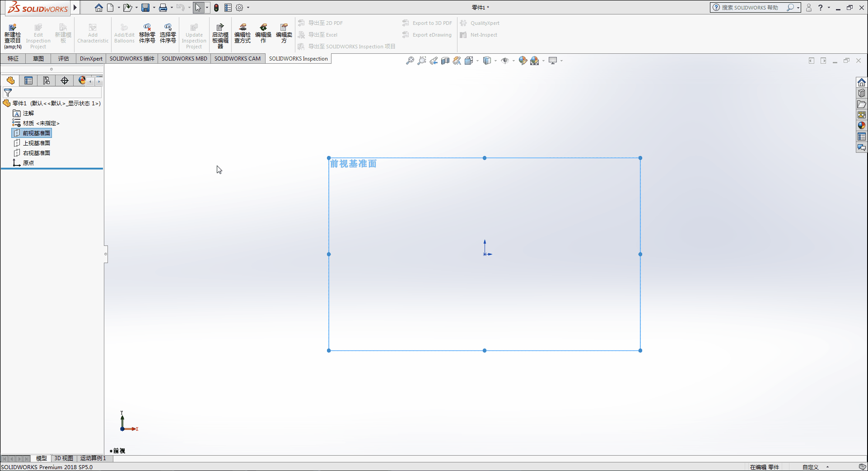Image resolution: width=868 pixels, height=471 pixels.
Task: Click the filter funnel in feature tree
Action: (x=8, y=93)
